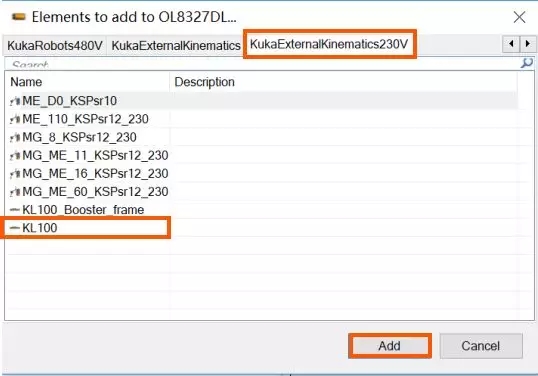Show previous tabs with left arrow
538x376 pixels.
(511, 44)
